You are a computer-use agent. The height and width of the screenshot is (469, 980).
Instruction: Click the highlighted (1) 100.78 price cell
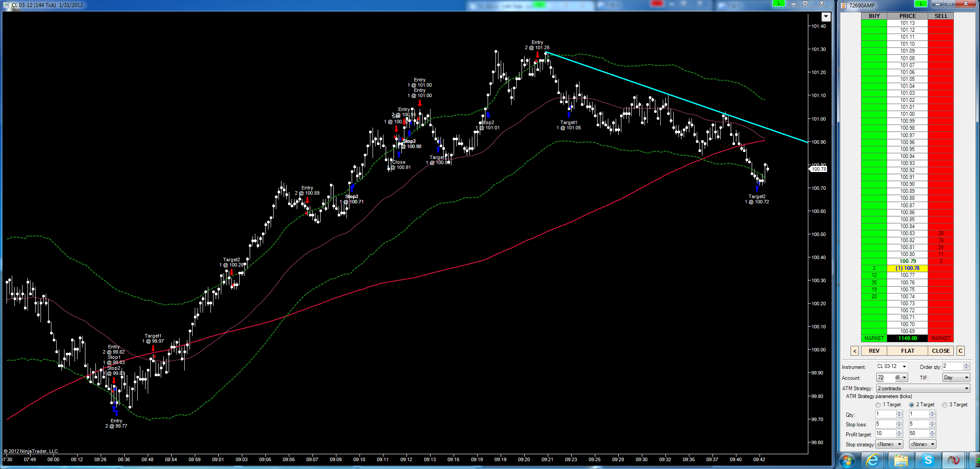click(908, 268)
